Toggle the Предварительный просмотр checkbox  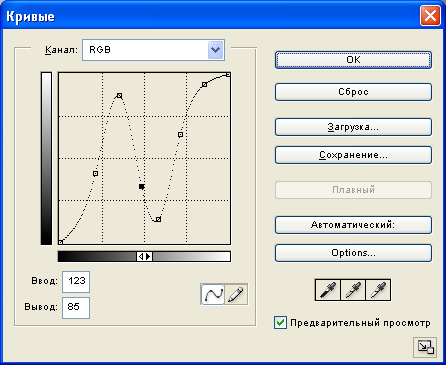pyautogui.click(x=280, y=323)
